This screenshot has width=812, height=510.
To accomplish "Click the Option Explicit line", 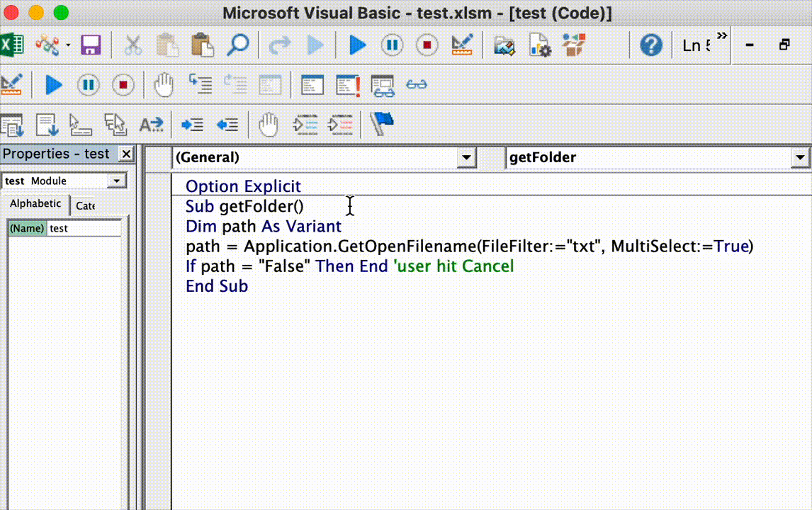I will pyautogui.click(x=243, y=186).
